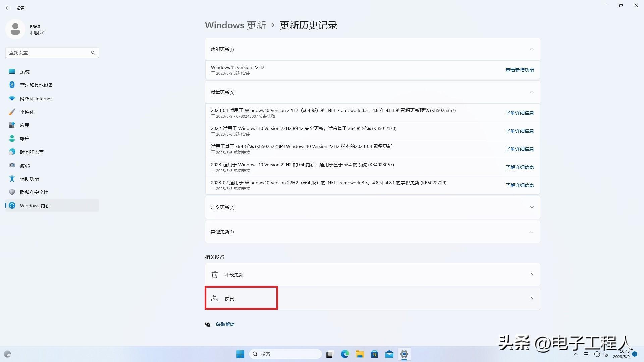Open the 恢复 row chevron arrow
Viewport: 644px width, 362px height.
[532, 299]
